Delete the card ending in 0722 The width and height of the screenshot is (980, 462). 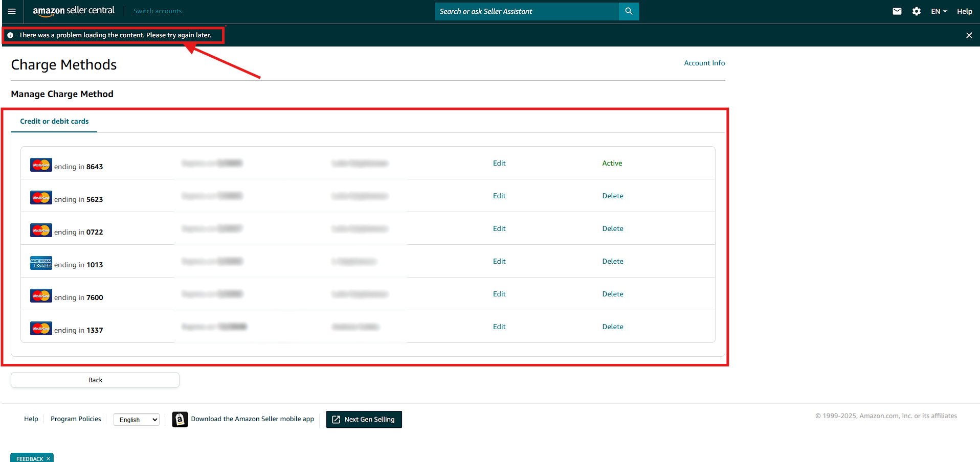613,228
